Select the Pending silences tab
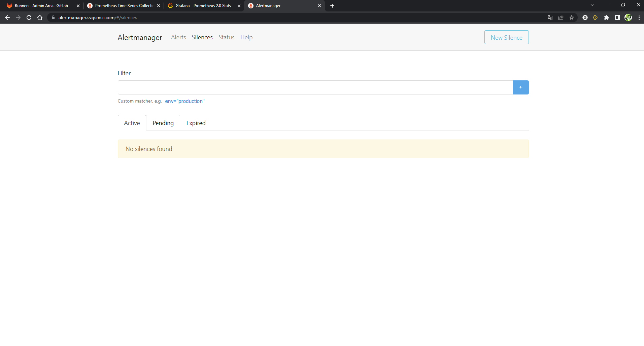Image resolution: width=644 pixels, height=346 pixels. pyautogui.click(x=163, y=123)
